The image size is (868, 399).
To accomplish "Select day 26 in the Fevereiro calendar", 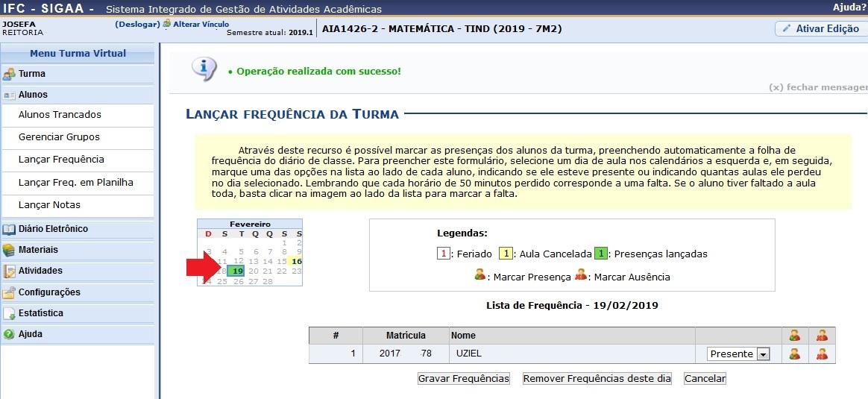I will [239, 281].
